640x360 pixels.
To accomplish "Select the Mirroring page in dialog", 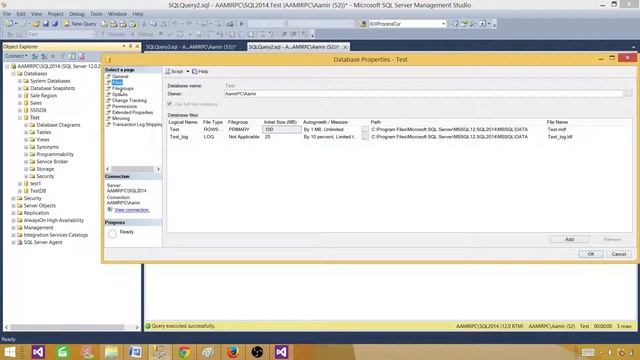I will [121, 118].
